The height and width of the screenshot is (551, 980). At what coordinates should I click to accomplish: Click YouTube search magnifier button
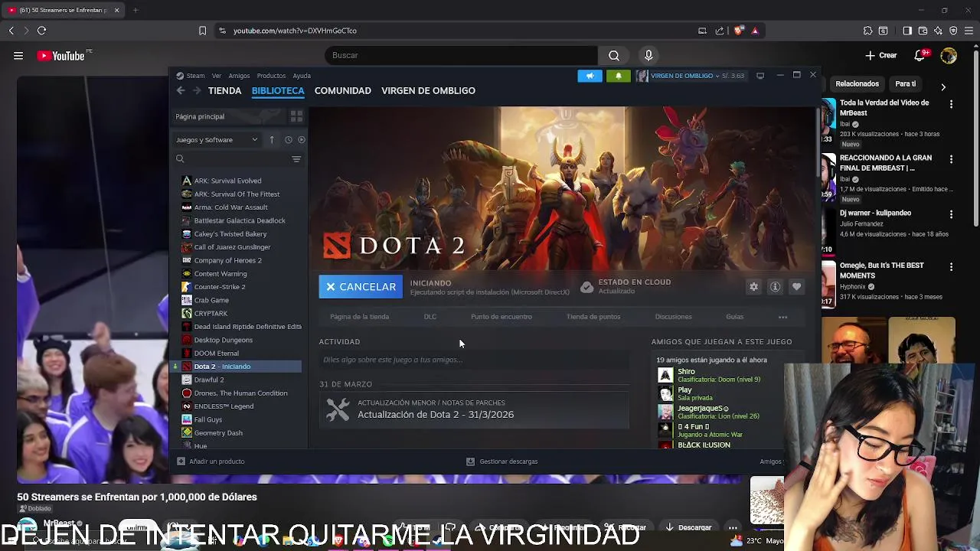click(614, 55)
